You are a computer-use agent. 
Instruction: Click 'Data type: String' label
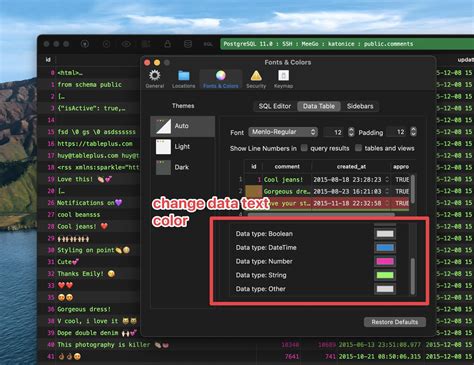point(261,275)
